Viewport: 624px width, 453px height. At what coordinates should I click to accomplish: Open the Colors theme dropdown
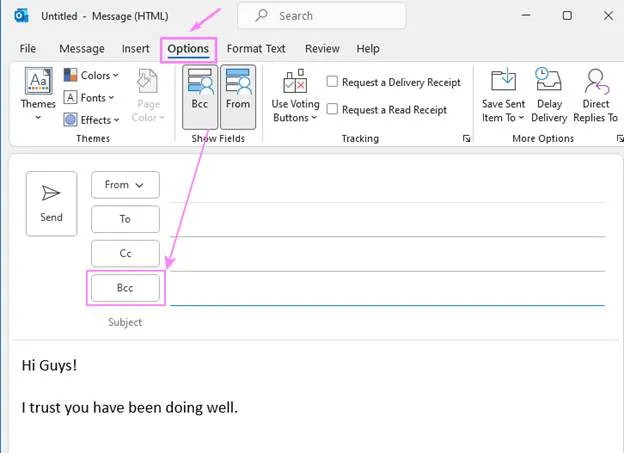(91, 75)
